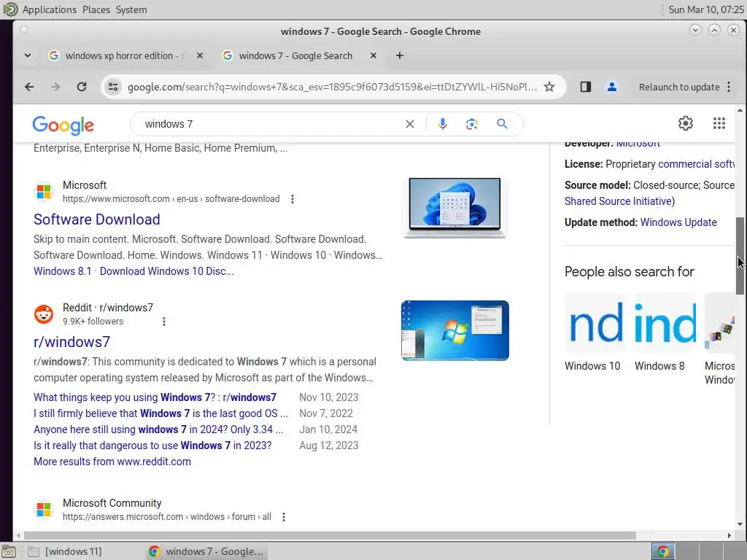Click the 'Nov 10, 2023' date text
Screen dimensions: 747x560
click(329, 397)
